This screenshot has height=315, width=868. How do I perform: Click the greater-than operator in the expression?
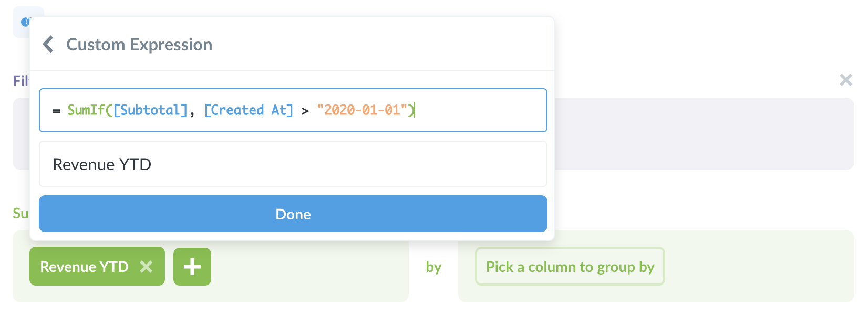pyautogui.click(x=306, y=110)
